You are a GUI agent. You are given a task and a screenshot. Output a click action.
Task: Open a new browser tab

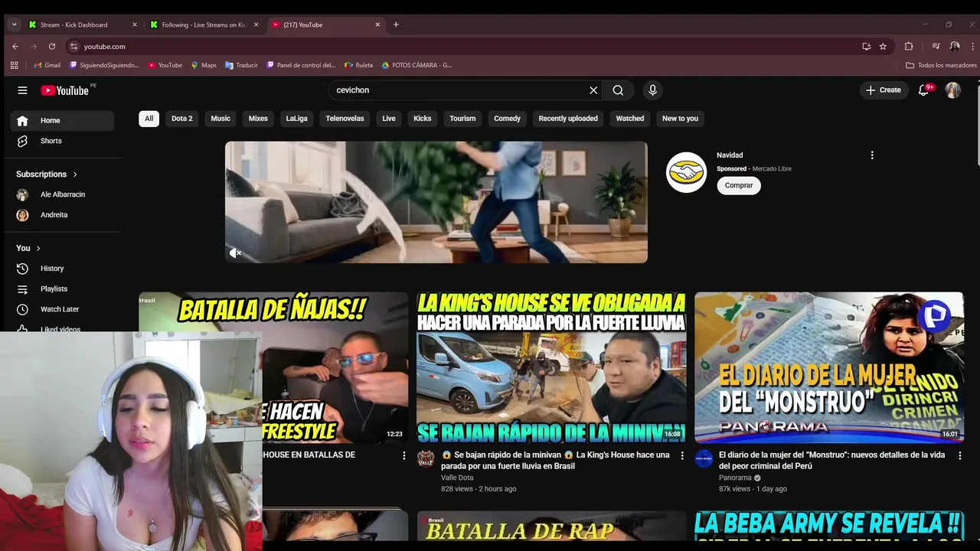click(x=396, y=24)
